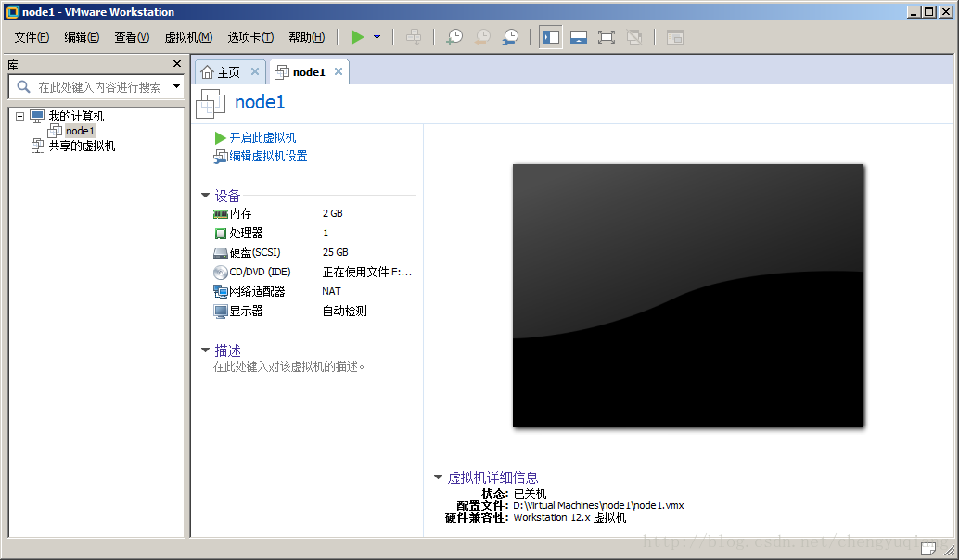The image size is (959, 560).
Task: Click the status bar message icon
Action: pos(929,549)
